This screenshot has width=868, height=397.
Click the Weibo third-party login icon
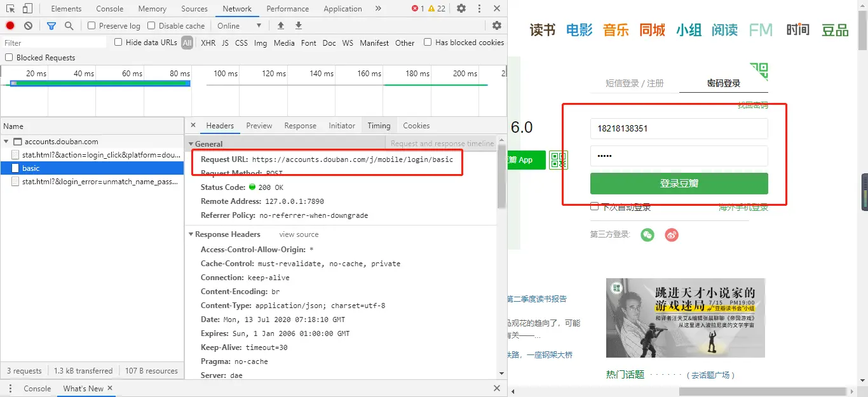[672, 234]
